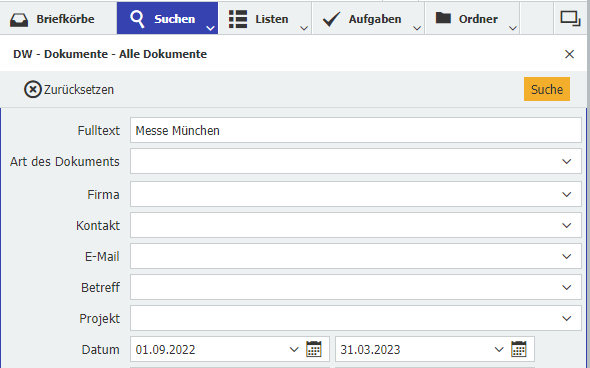590x368 pixels.
Task: Expand the end date 31.03.2023 dropdown
Action: click(x=499, y=349)
